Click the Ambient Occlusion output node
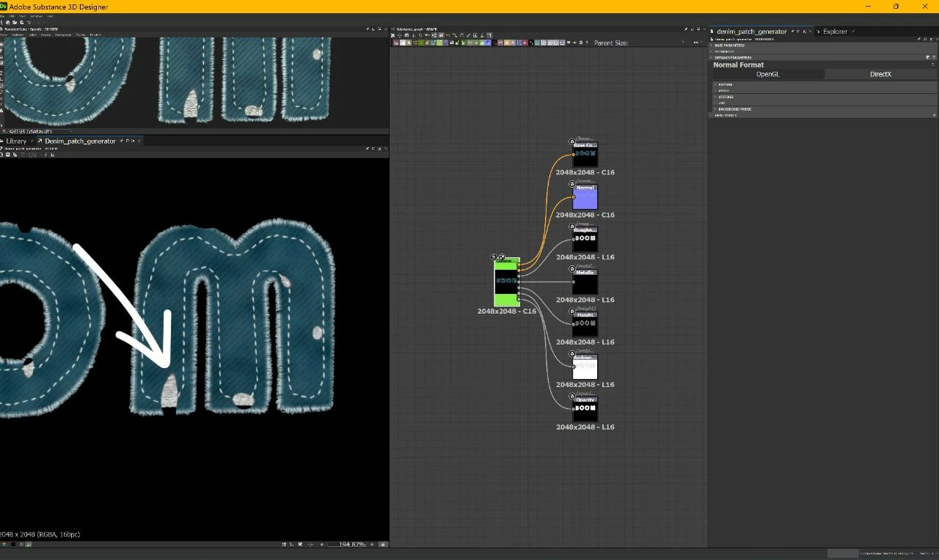This screenshot has width=939, height=560. point(585,367)
